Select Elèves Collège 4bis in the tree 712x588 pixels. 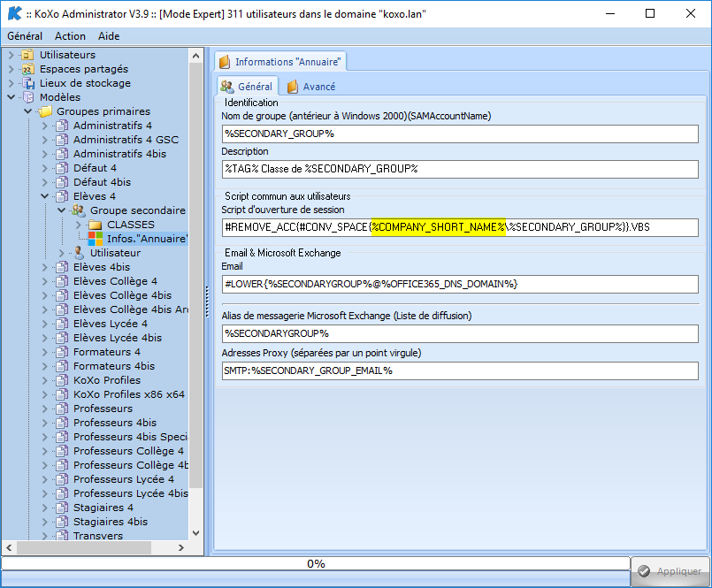point(123,295)
